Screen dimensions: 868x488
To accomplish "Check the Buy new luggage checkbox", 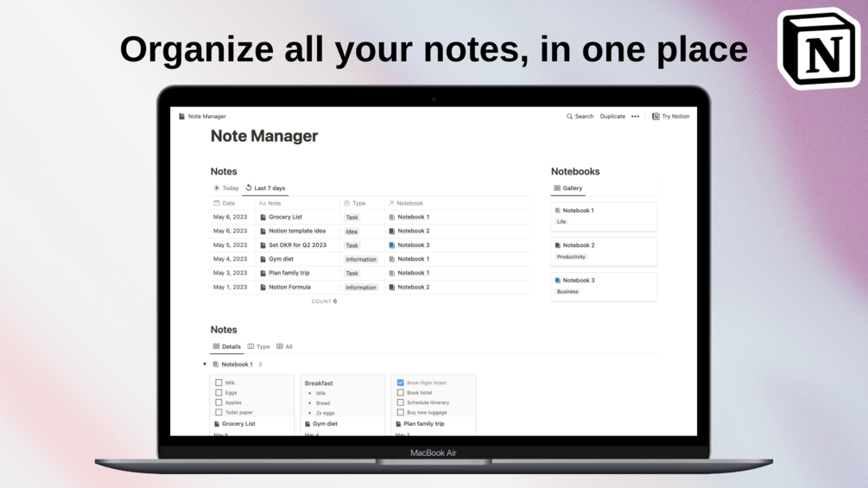I will point(400,412).
